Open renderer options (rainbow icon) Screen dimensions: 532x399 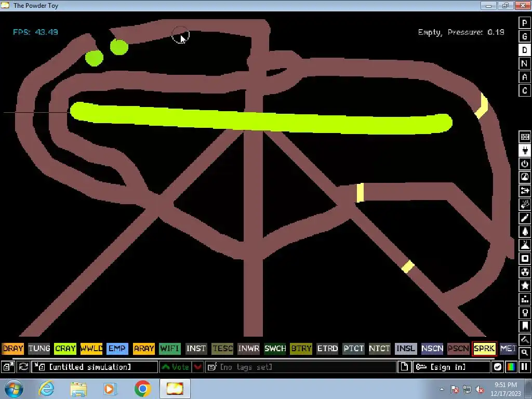tap(511, 367)
